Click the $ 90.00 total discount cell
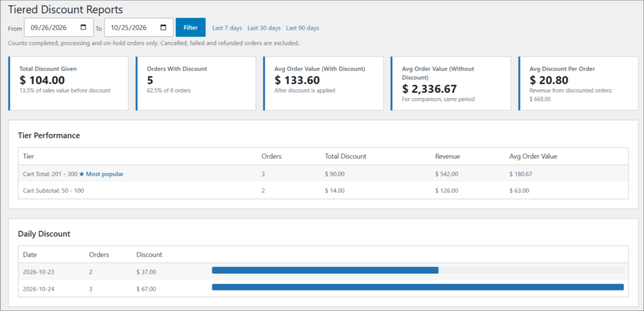The width and height of the screenshot is (644, 311). point(334,174)
